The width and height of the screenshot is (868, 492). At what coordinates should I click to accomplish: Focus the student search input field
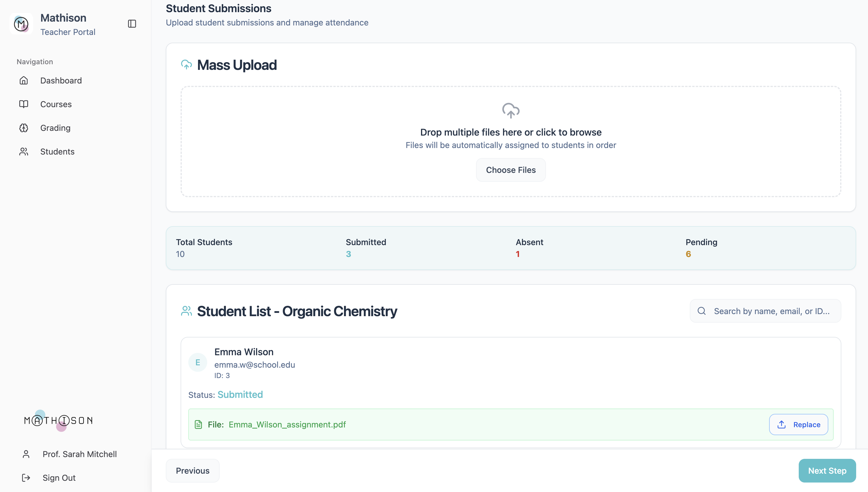pyautogui.click(x=771, y=311)
